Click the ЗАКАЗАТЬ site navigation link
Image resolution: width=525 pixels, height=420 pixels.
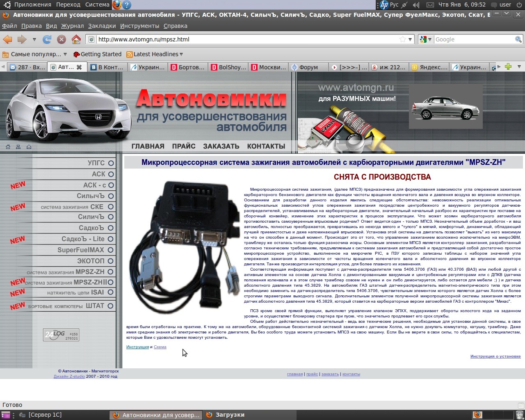tap(221, 146)
